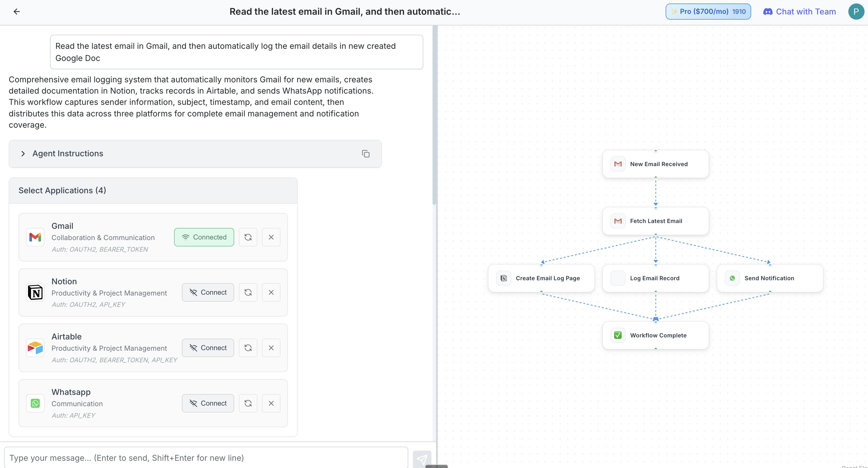The image size is (868, 468).
Task: Select the Fetch Latest Email node
Action: coord(655,221)
